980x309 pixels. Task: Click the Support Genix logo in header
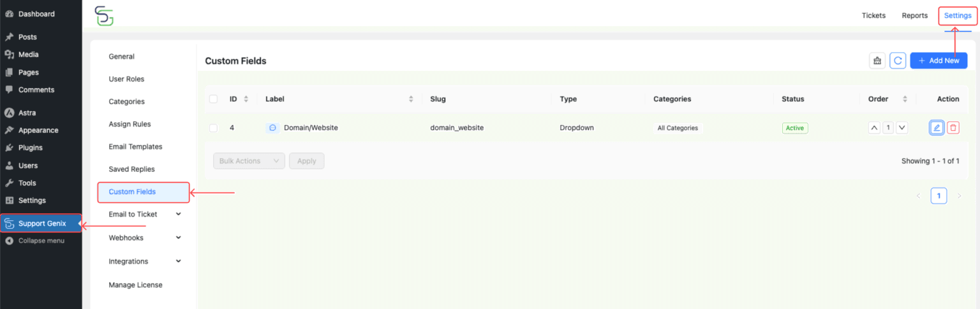point(104,16)
